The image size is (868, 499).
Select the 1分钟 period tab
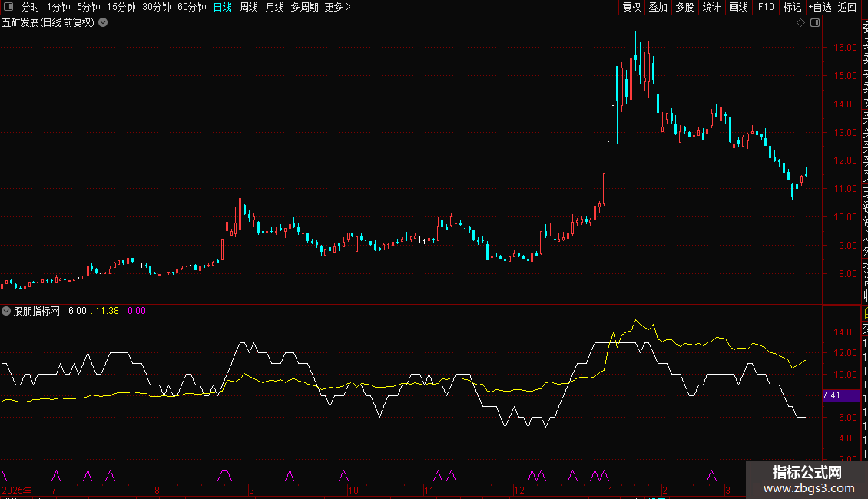[x=58, y=7]
